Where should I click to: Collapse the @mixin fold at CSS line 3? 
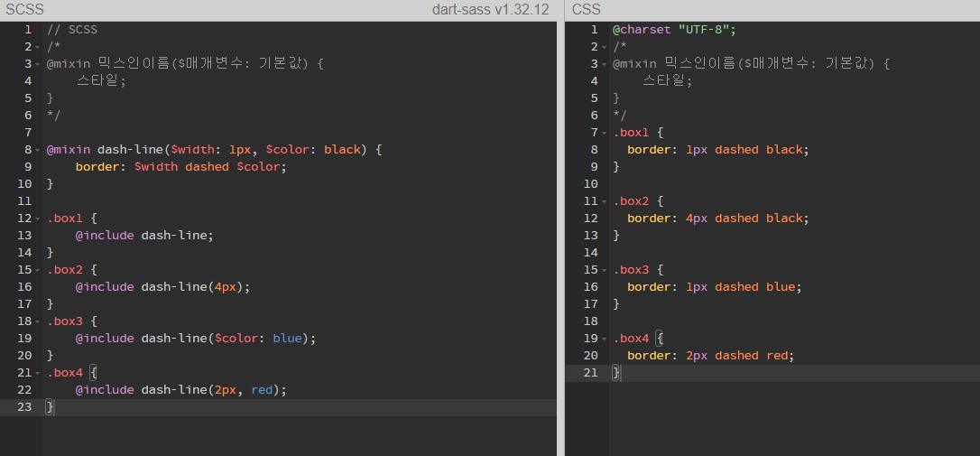click(x=604, y=64)
